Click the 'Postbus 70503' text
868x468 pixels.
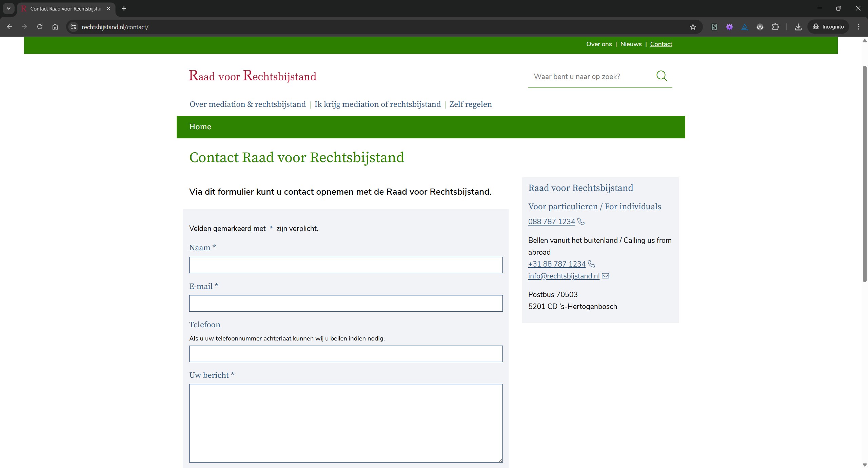[x=553, y=294]
